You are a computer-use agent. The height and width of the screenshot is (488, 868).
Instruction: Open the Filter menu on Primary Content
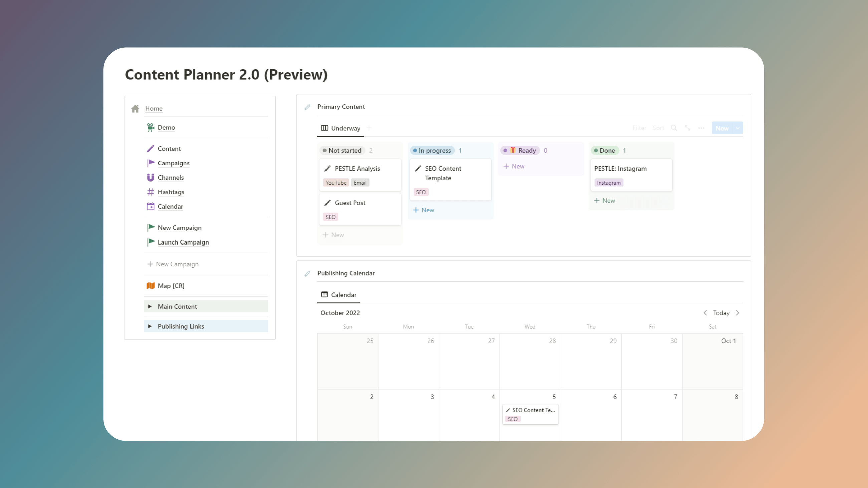click(x=639, y=128)
